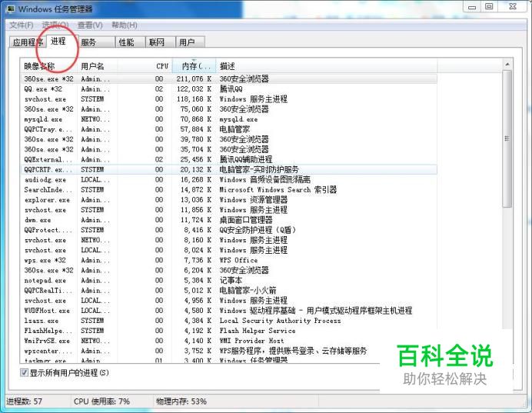Sort by CPU column header

(x=145, y=66)
